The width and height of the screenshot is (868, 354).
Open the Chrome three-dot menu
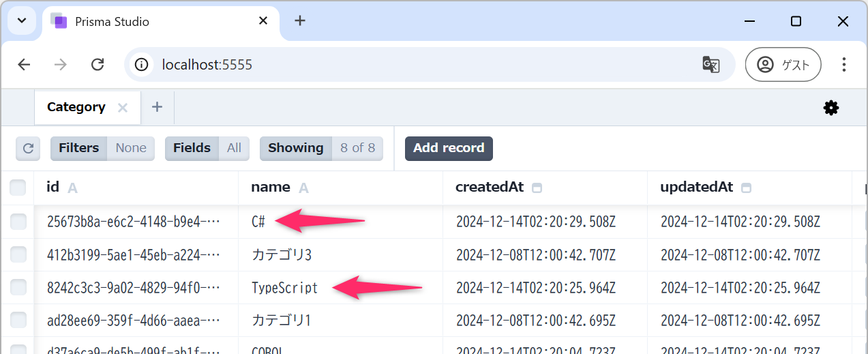coord(844,65)
